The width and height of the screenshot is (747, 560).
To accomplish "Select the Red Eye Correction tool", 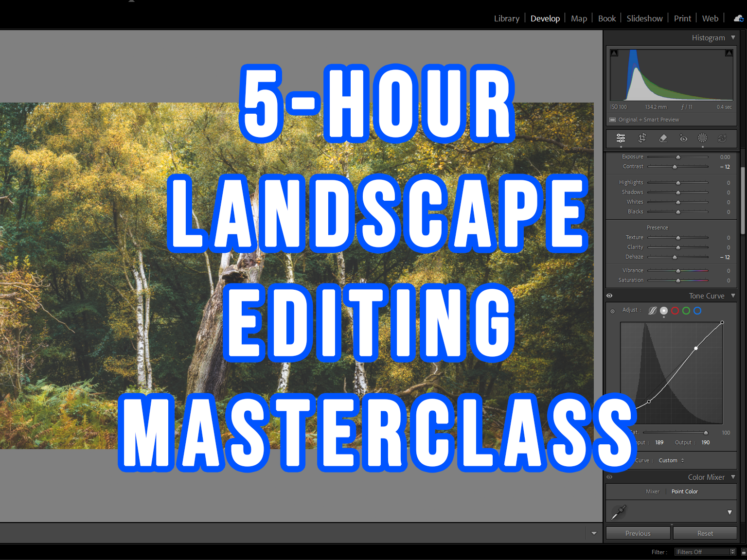I will pos(683,139).
